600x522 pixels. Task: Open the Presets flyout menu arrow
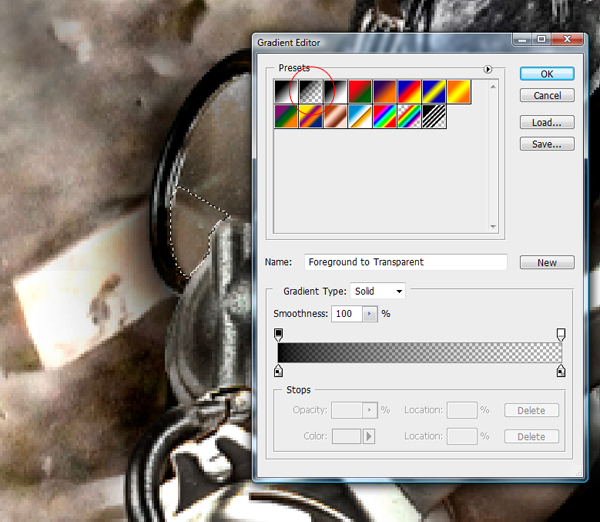pyautogui.click(x=488, y=69)
